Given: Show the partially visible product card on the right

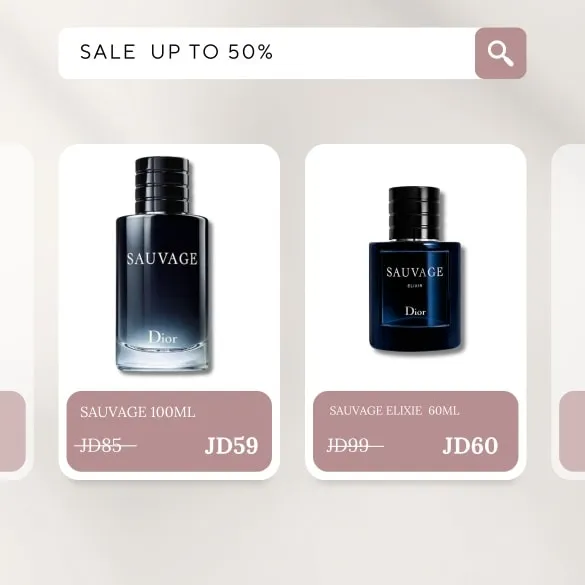Looking at the screenshot, I should [568, 312].
